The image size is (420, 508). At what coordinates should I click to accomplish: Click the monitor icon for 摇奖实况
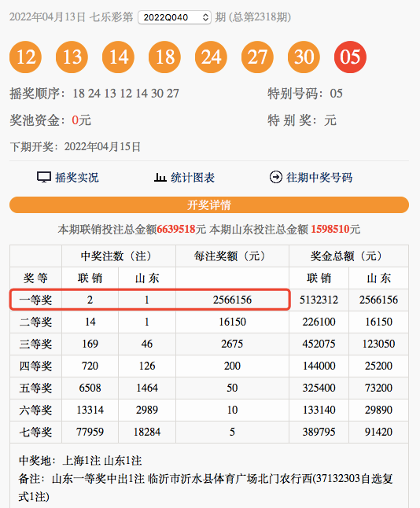click(44, 177)
